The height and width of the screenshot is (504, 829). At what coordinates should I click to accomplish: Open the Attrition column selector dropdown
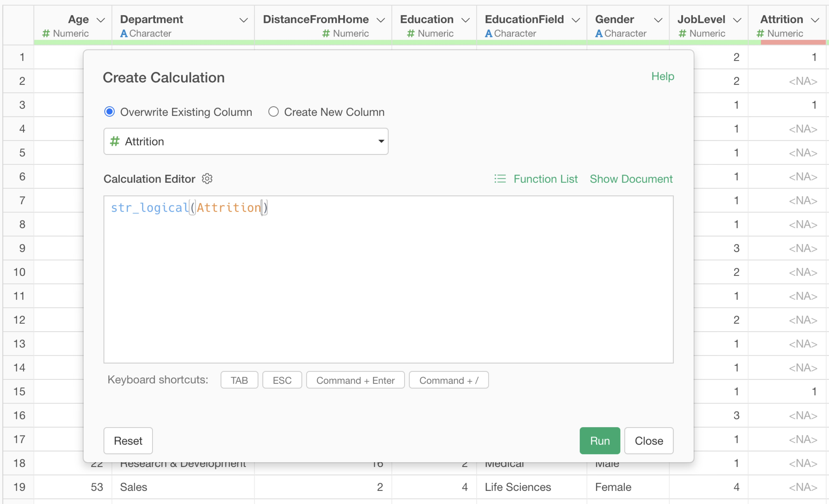coord(246,141)
